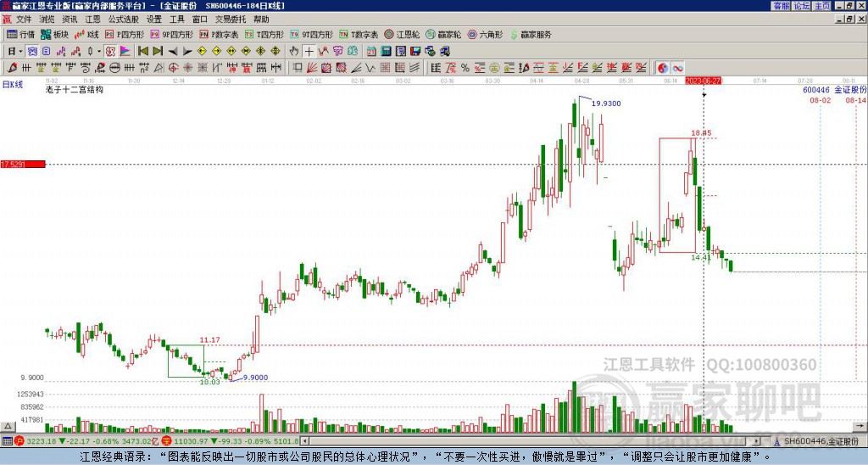Click the yellow diamond compress-arrows icon
The height and width of the screenshot is (465, 868).
click(x=246, y=52)
